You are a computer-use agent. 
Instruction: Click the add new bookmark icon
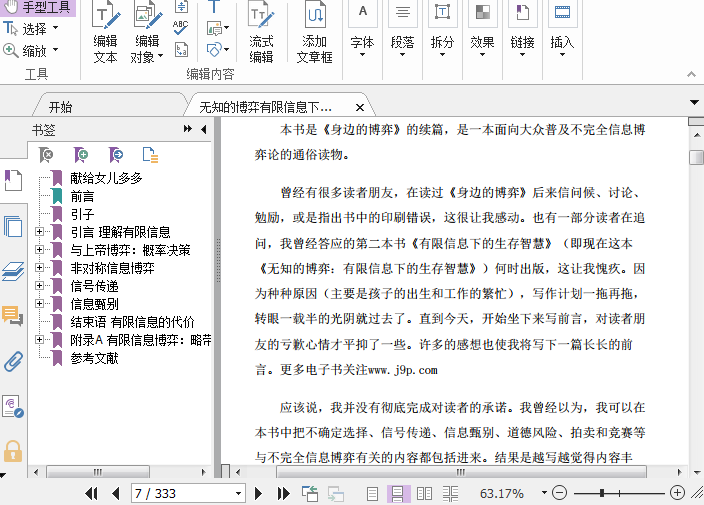pos(81,155)
